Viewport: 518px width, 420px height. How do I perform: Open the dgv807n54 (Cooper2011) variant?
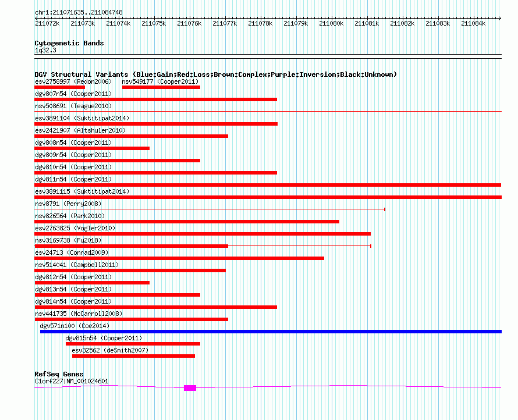click(73, 94)
